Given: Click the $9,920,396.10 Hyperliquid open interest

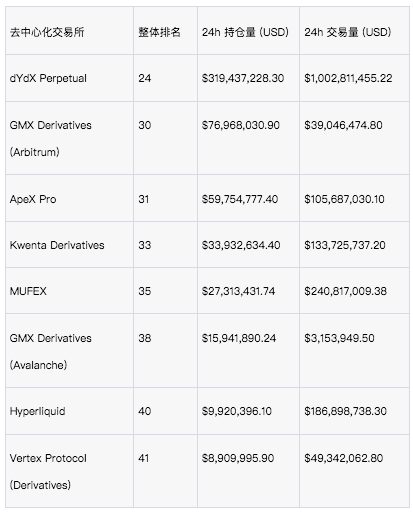Looking at the screenshot, I should [236, 411].
